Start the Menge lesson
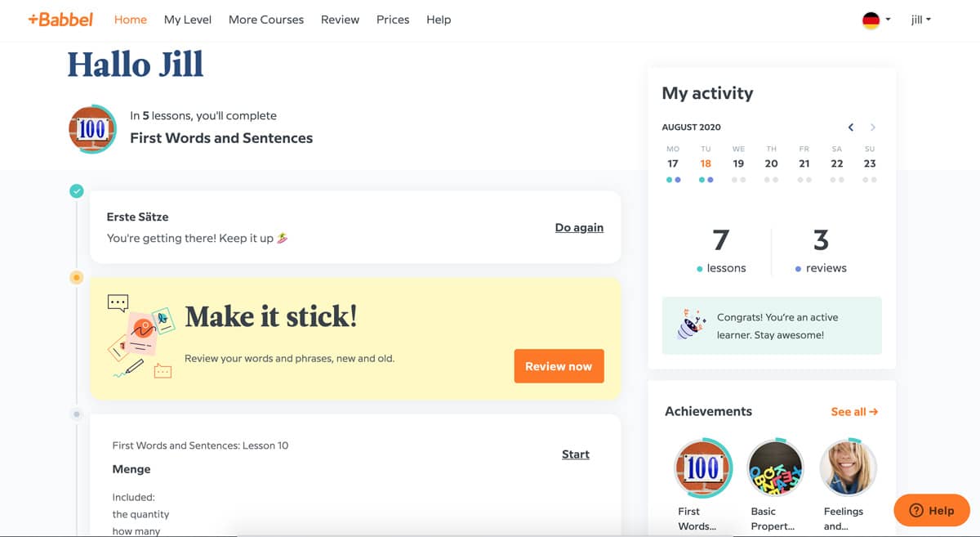Image resolution: width=980 pixels, height=537 pixels. (576, 454)
